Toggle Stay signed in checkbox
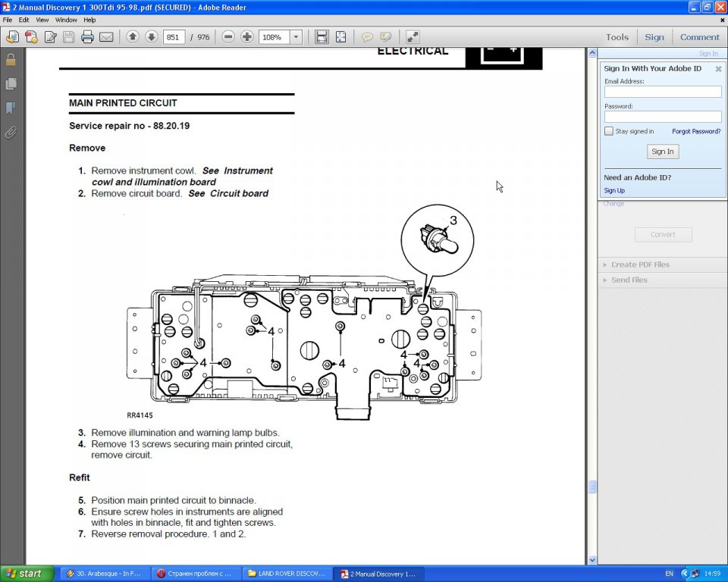 [609, 131]
